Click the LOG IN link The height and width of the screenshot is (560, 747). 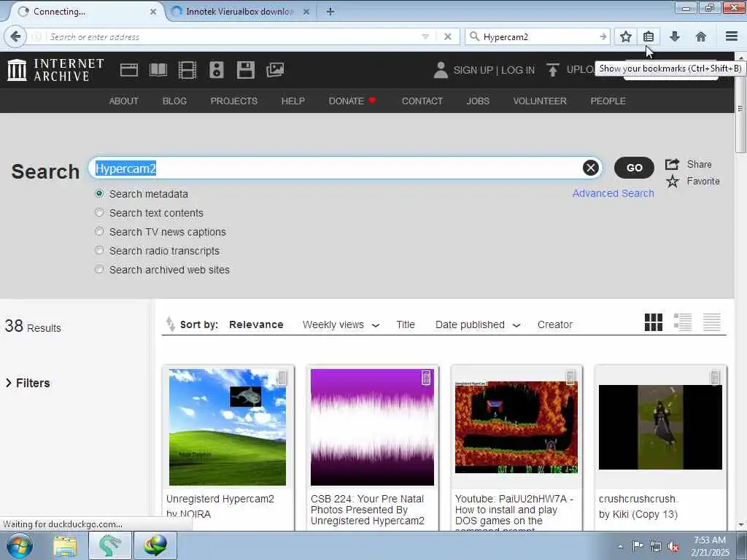pos(518,70)
